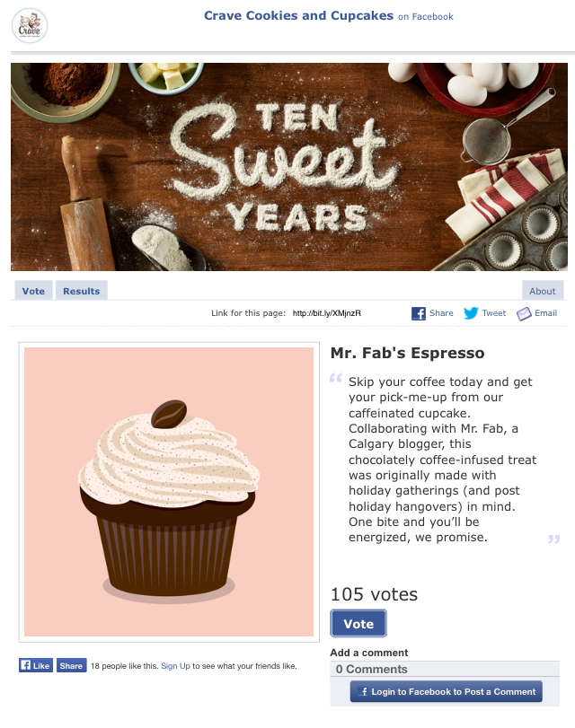
Task: Click the Email text link
Action: [545, 313]
